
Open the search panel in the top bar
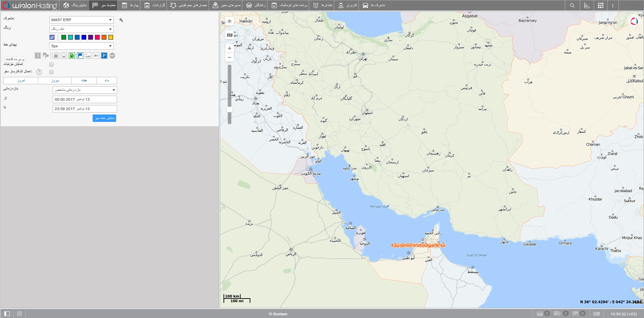point(573,5)
